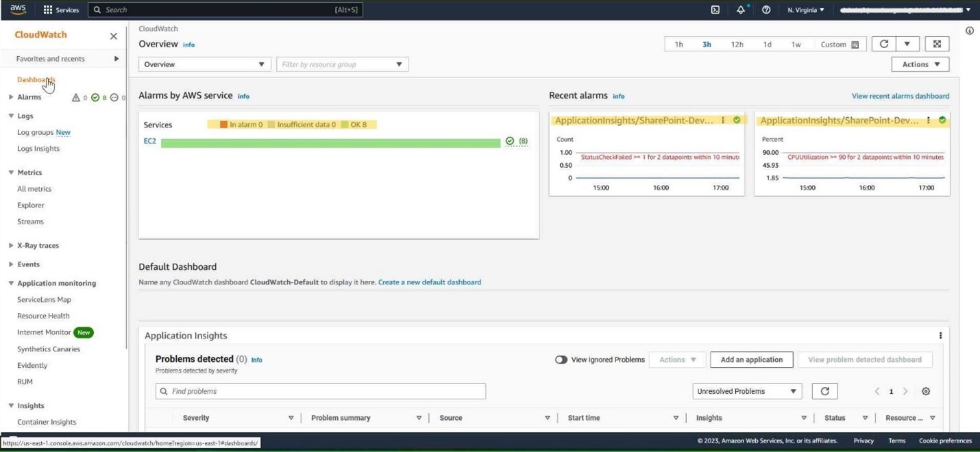Click Create a new default dashboard link

click(430, 282)
